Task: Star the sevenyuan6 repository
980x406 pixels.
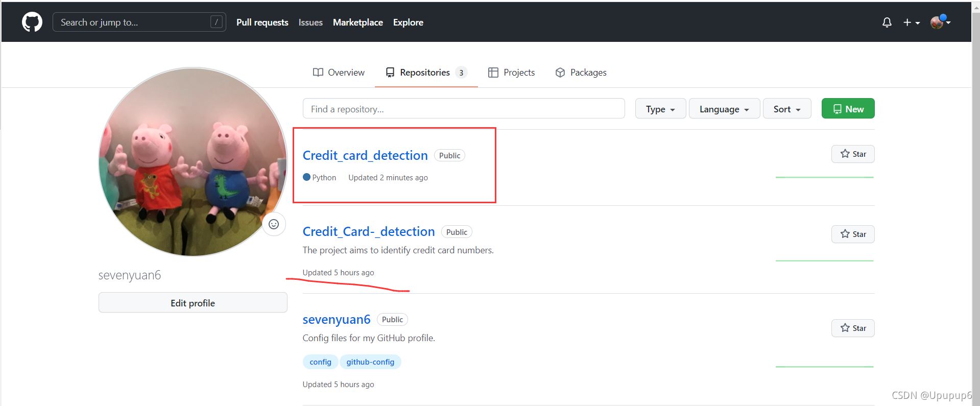Action: pyautogui.click(x=852, y=328)
